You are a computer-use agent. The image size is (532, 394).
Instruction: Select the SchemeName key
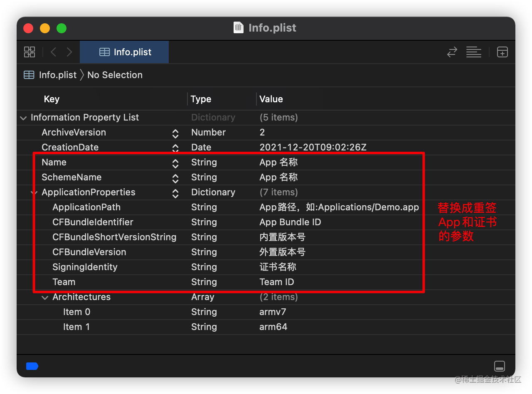point(71,177)
